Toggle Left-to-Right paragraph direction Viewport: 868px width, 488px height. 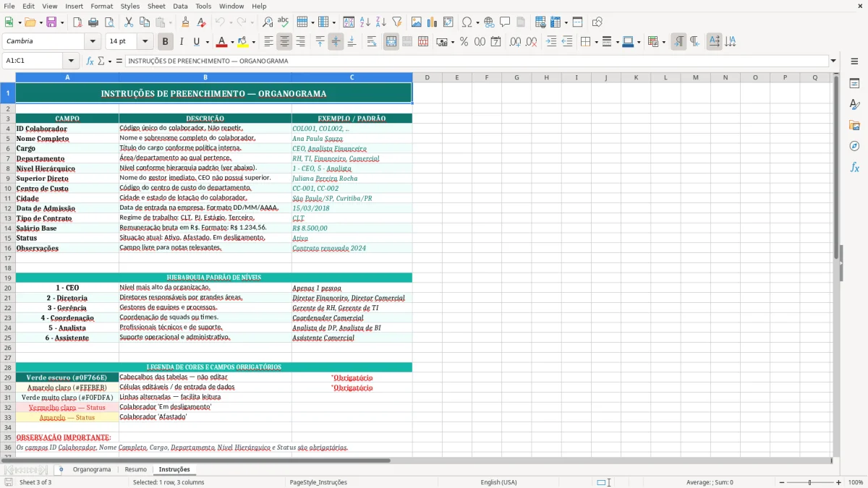tap(678, 42)
